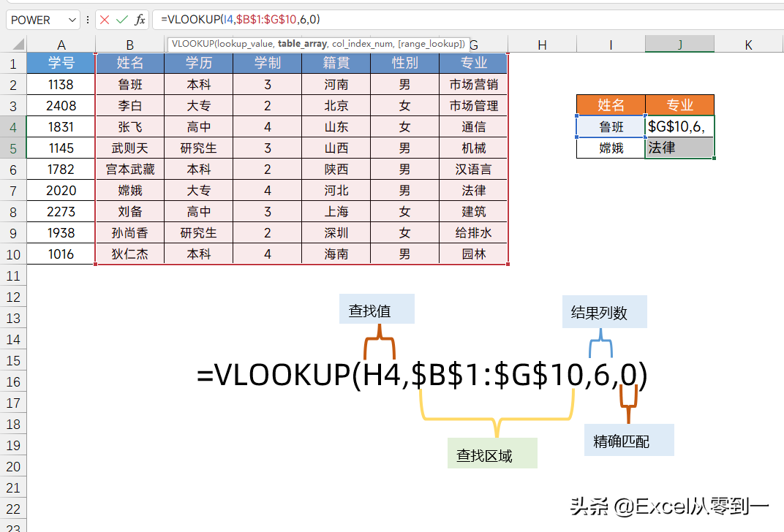The height and width of the screenshot is (532, 784).
Task: Click cell with student ID 1831
Action: tap(61, 127)
